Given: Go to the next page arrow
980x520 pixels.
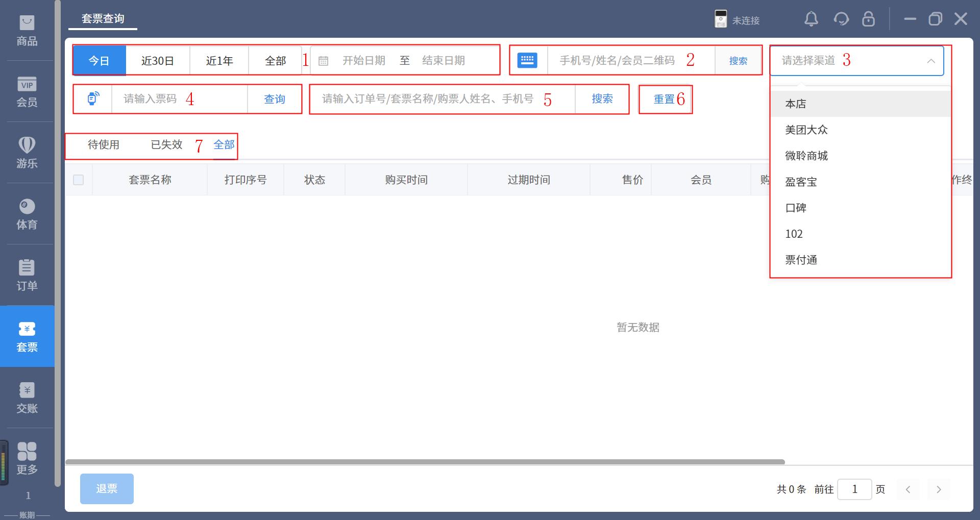Looking at the screenshot, I should tap(939, 489).
